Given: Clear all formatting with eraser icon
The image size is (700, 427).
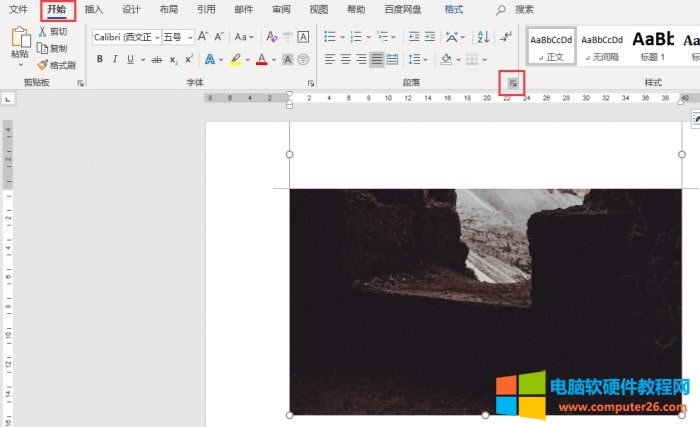Looking at the screenshot, I should [x=271, y=36].
